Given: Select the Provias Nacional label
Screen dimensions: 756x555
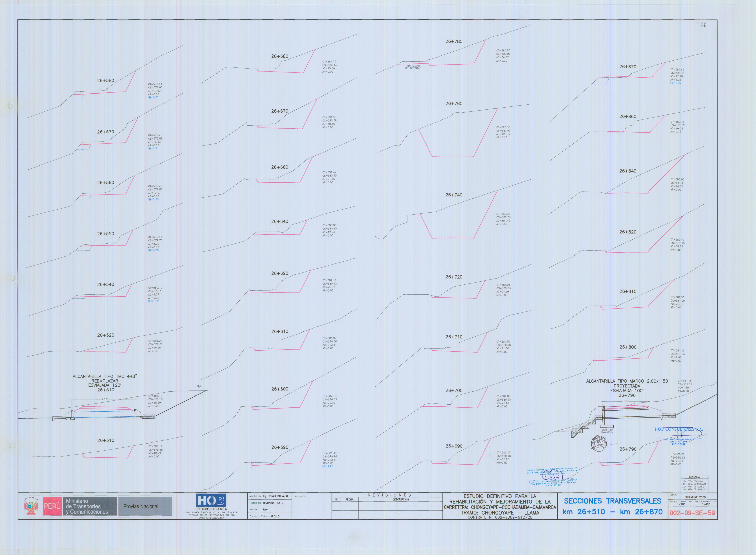Looking at the screenshot, I should tap(141, 506).
